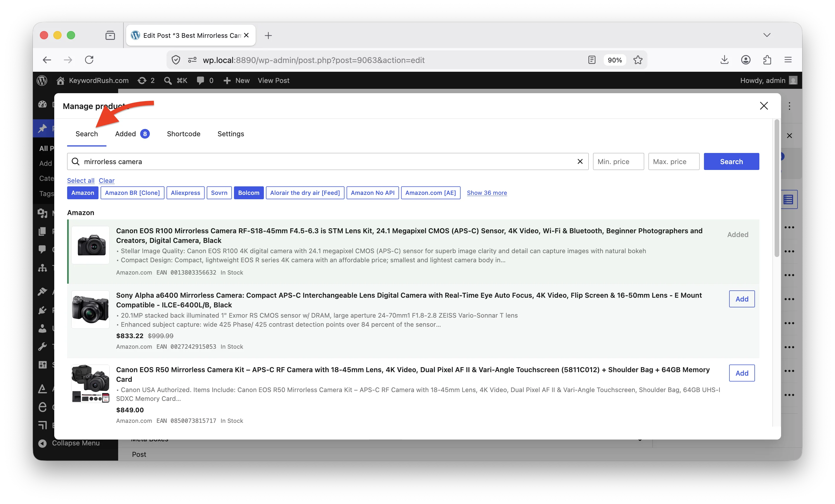Open the Firefox account profile icon
The height and width of the screenshot is (504, 835).
[x=746, y=60]
